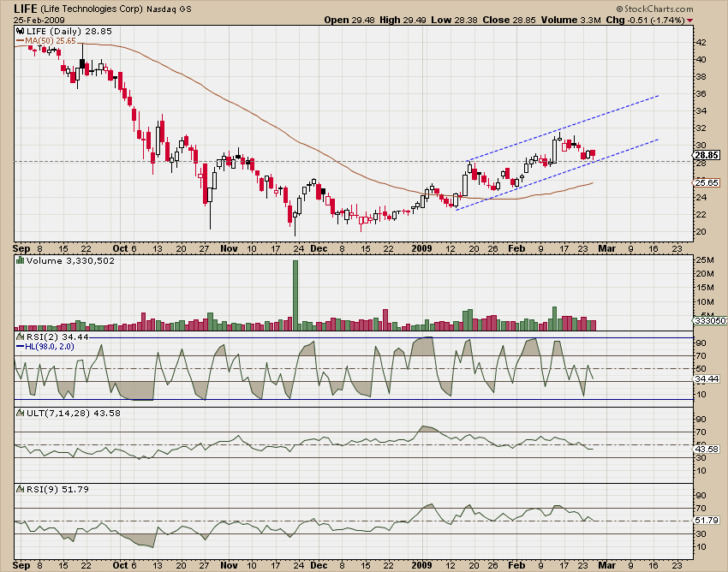Click the 20 price level on the axis
Image resolution: width=728 pixels, height=572 pixels.
pos(701,232)
